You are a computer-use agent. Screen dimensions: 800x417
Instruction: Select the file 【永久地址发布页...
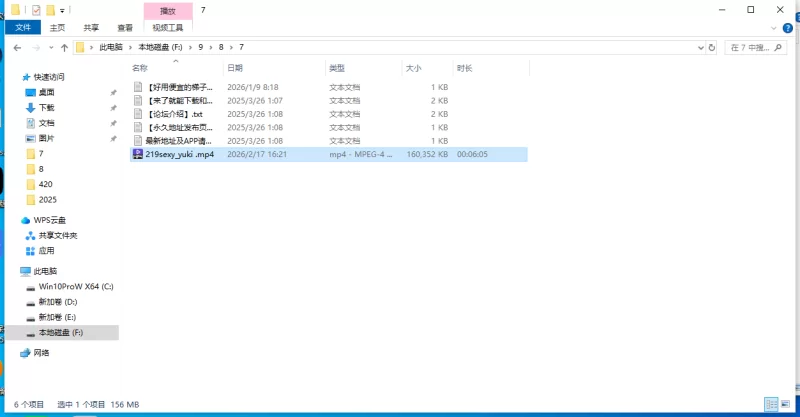[x=179, y=128]
